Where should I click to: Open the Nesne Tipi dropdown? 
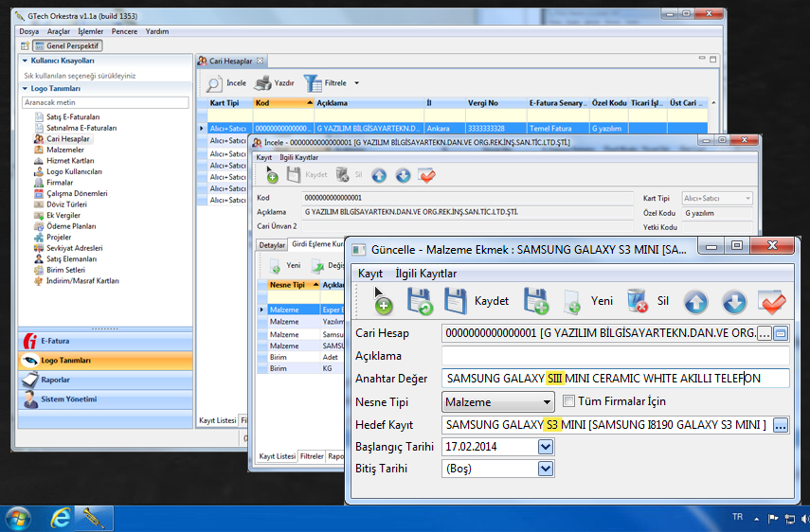(x=545, y=402)
